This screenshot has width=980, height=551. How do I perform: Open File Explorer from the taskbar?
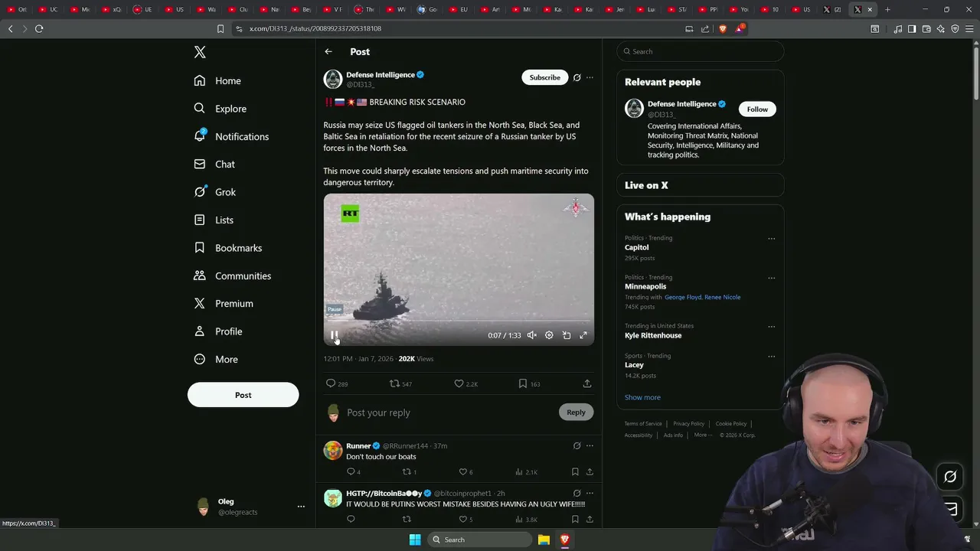click(x=544, y=540)
